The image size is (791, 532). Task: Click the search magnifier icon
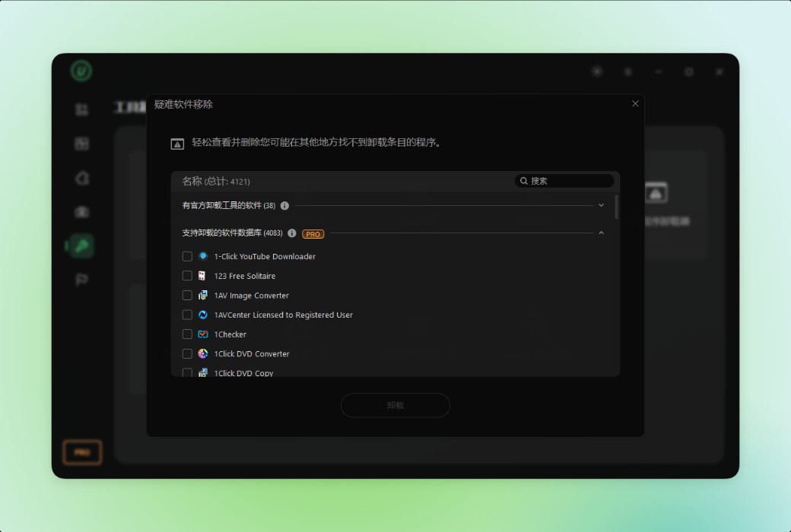click(523, 181)
